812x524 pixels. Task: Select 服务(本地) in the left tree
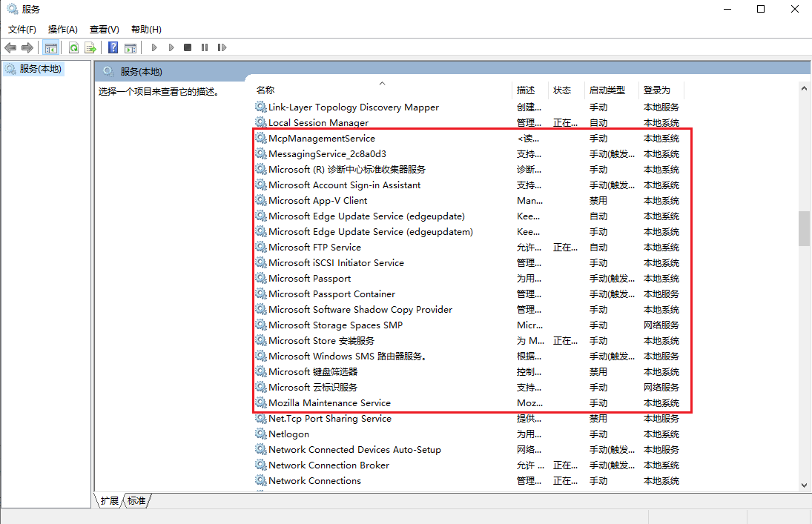click(x=41, y=69)
